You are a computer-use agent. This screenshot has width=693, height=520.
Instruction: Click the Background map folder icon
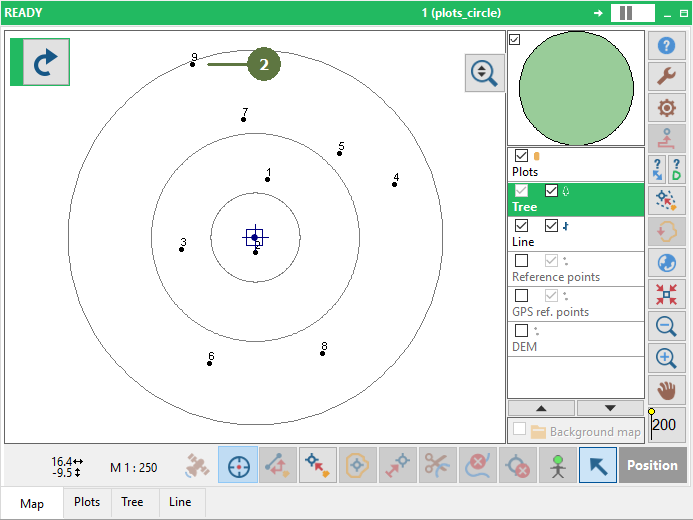coord(538,432)
